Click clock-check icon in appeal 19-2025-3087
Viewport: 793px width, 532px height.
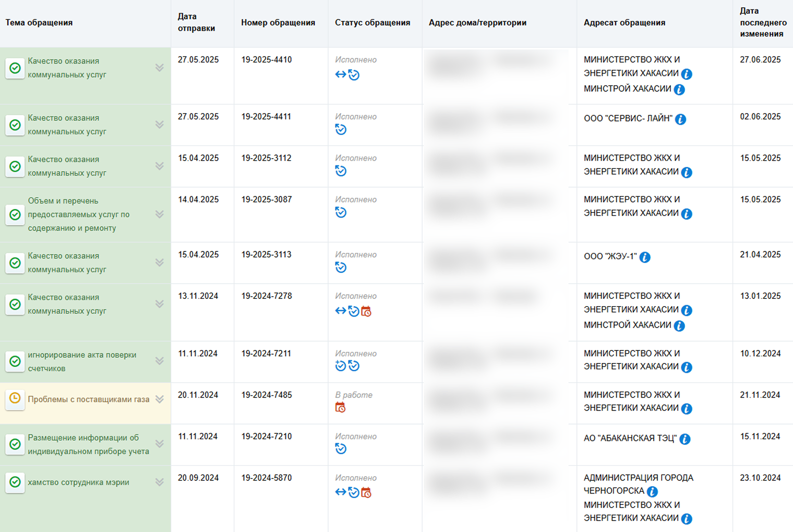tap(341, 212)
